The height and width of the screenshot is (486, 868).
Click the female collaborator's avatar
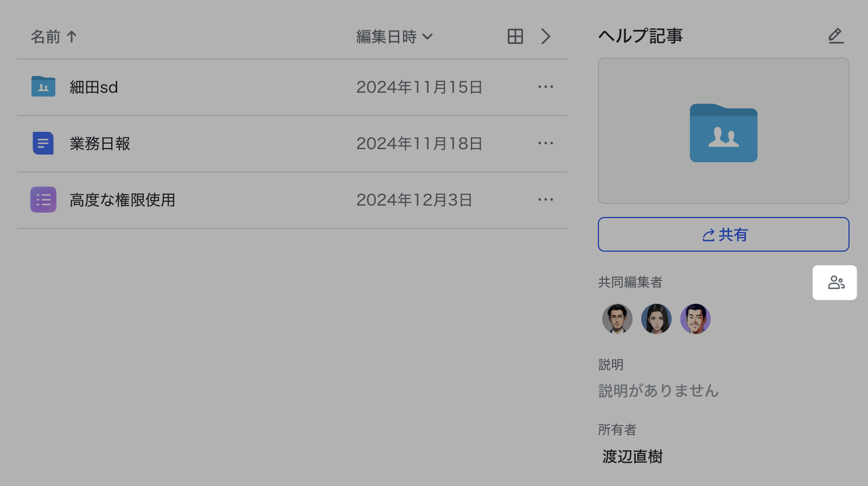point(656,318)
